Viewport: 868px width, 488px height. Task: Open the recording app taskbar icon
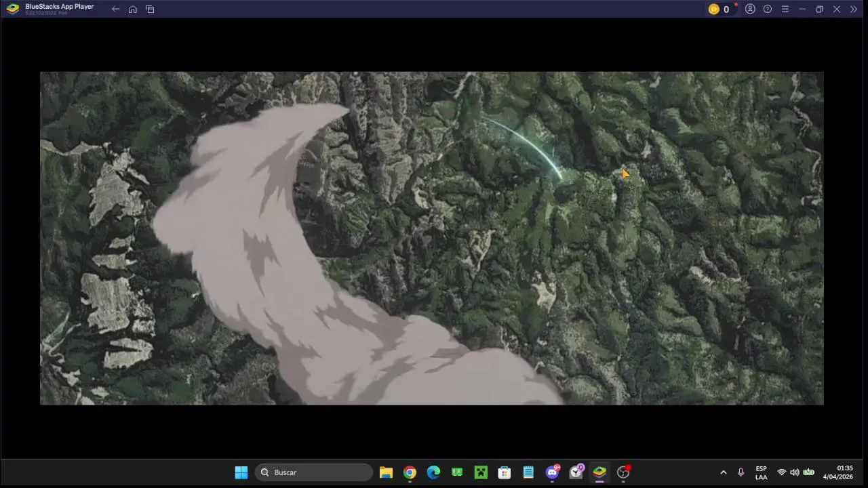[623, 472]
